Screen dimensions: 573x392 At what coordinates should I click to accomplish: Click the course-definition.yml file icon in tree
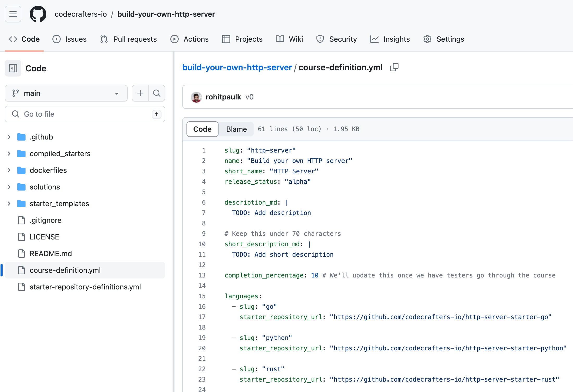click(x=22, y=270)
